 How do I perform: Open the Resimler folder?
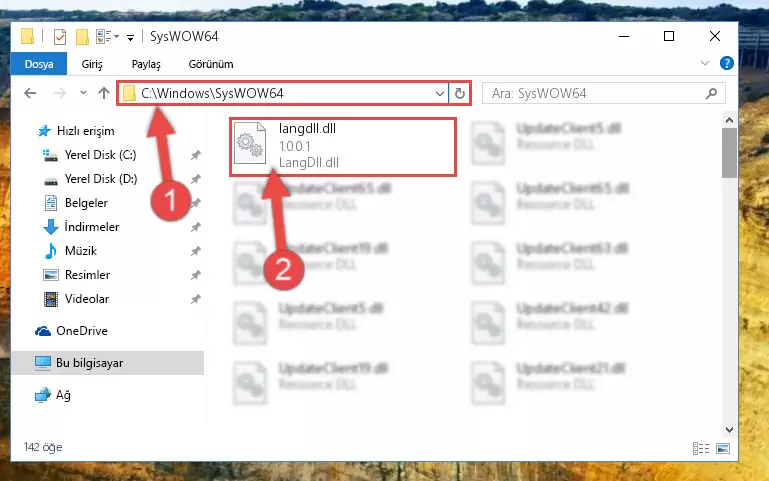point(87,275)
